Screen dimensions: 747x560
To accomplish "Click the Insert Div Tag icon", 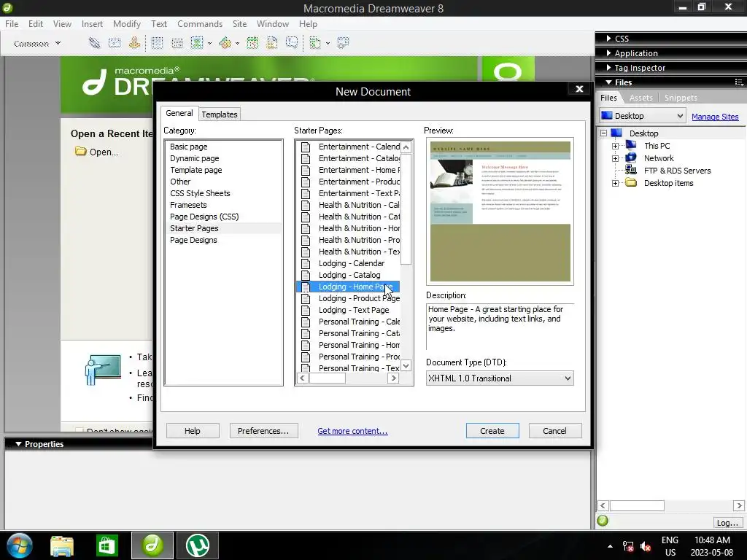I will point(177,43).
